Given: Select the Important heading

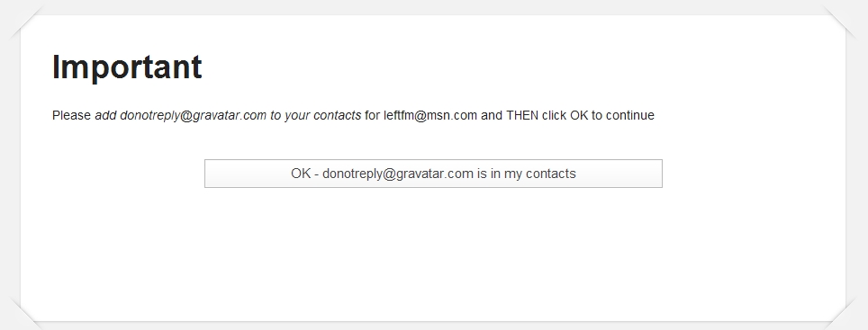Looking at the screenshot, I should tap(127, 67).
